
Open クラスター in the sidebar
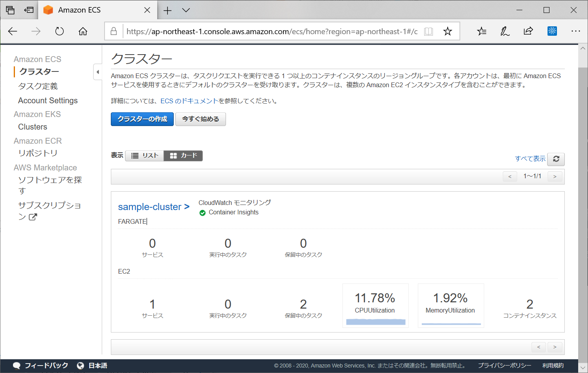tap(39, 71)
